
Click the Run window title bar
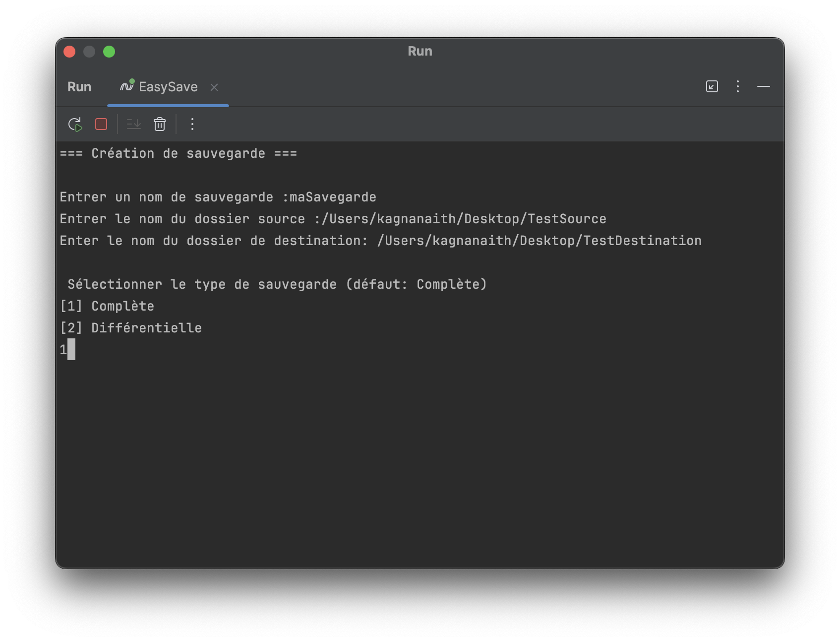tap(420, 51)
